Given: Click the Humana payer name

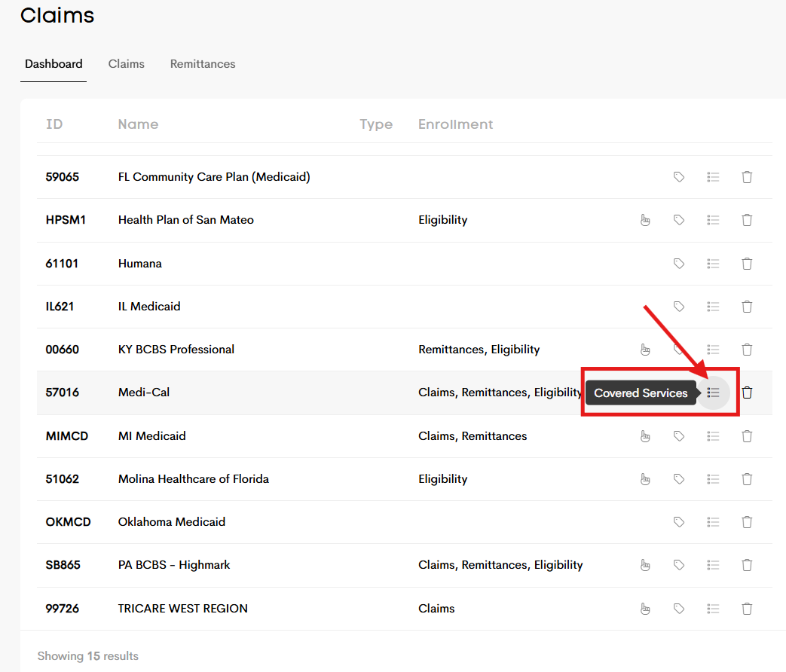Looking at the screenshot, I should [x=140, y=264].
